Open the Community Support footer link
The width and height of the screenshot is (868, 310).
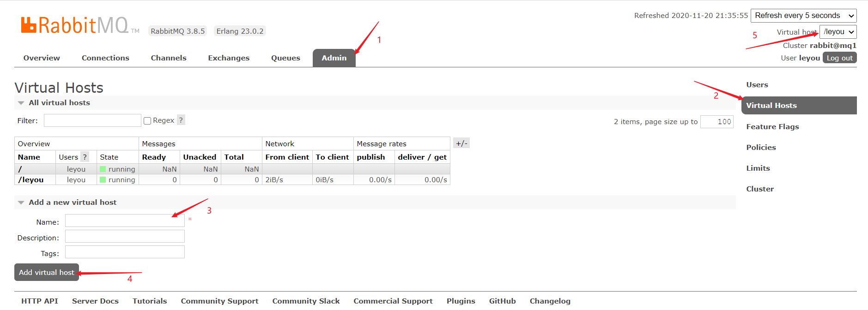[219, 301]
